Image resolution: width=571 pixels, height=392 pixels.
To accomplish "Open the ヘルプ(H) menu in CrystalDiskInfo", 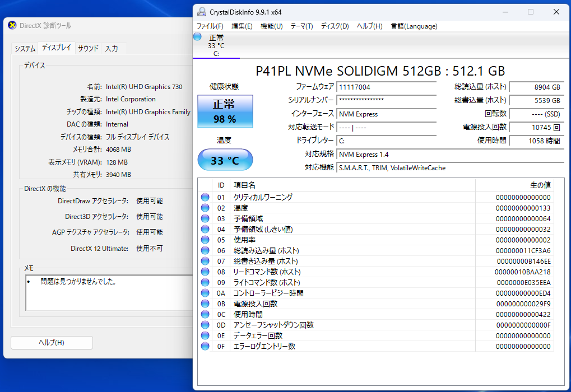I will point(370,26).
